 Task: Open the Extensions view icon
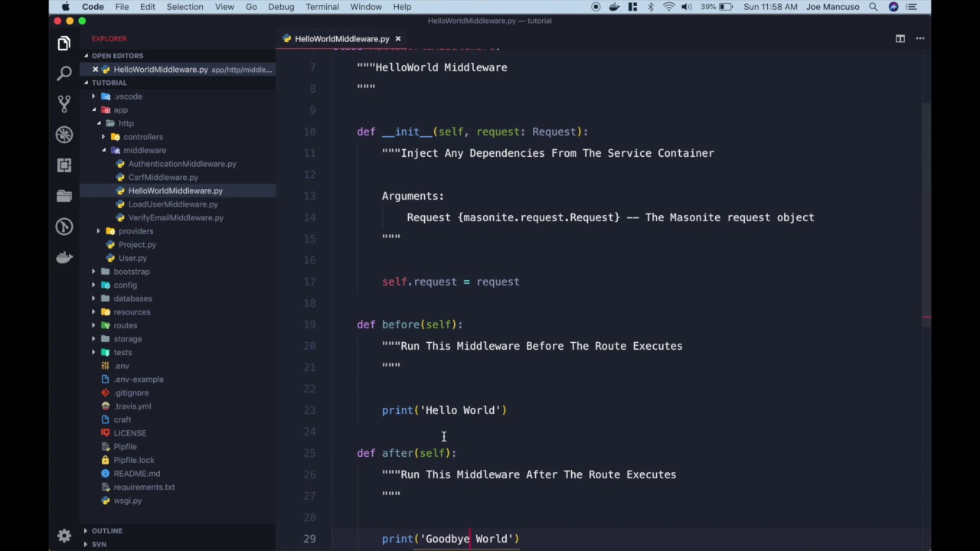(x=64, y=165)
